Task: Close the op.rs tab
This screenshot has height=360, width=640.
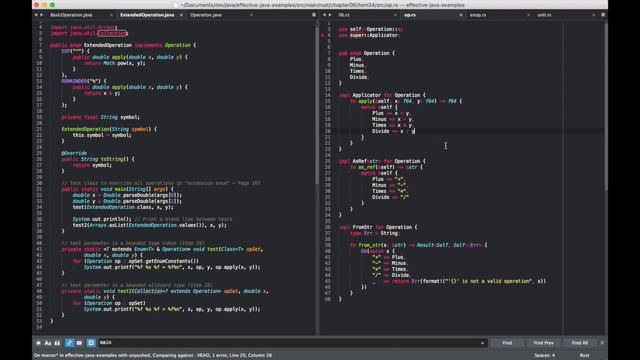Action: point(461,15)
